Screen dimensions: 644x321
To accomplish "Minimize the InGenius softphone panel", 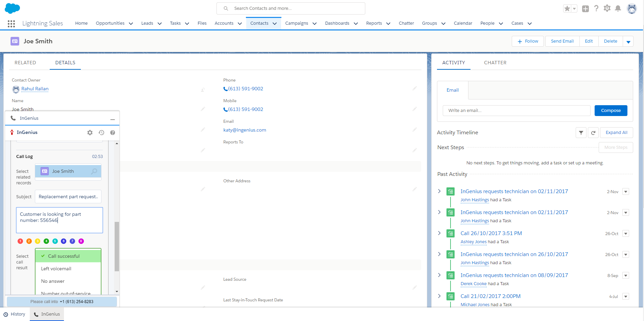I will click(113, 119).
